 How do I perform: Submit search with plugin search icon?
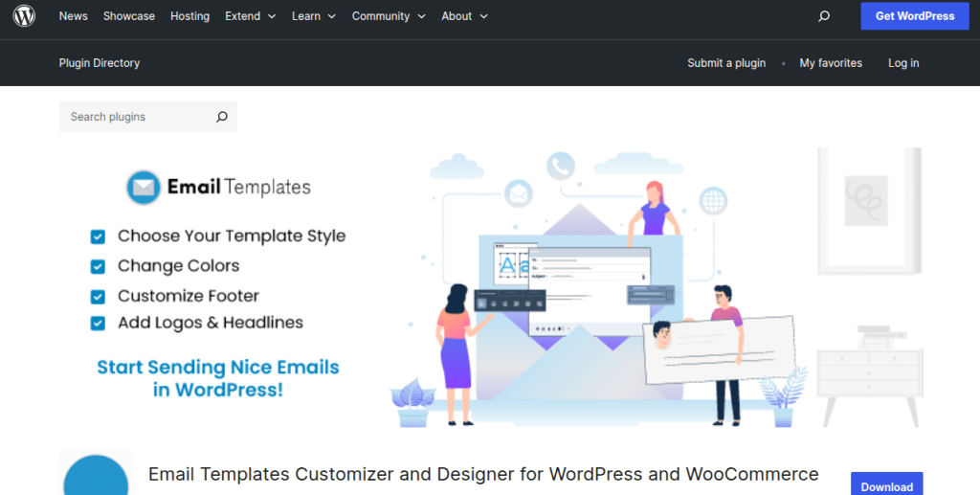click(x=222, y=117)
